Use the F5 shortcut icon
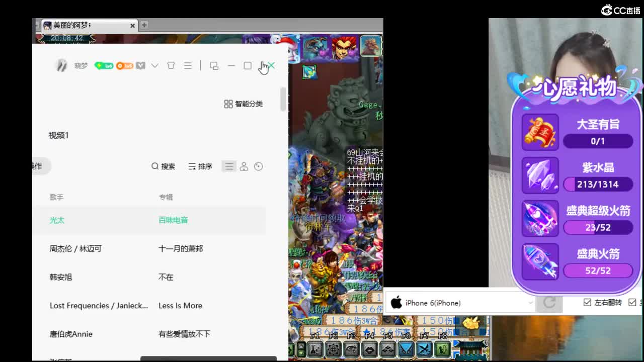Viewport: 644px width, 362px height. 388,349
